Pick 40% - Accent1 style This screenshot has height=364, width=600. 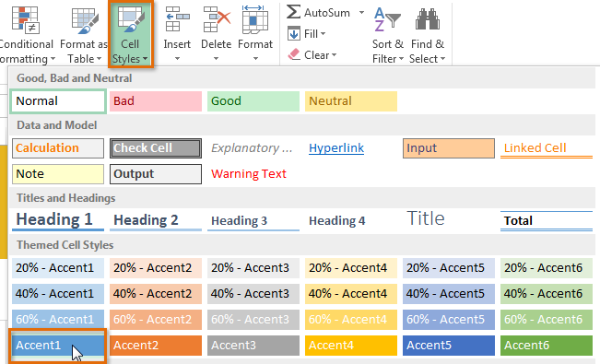pos(58,294)
